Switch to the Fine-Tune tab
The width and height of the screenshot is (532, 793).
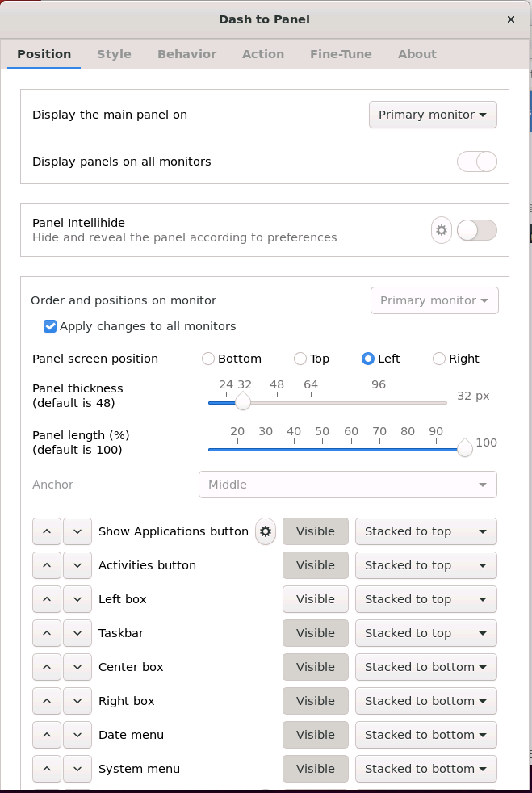point(341,54)
